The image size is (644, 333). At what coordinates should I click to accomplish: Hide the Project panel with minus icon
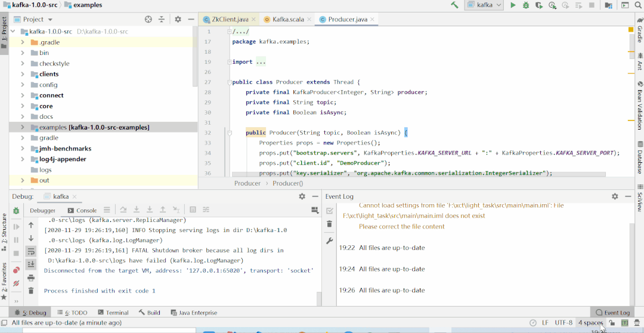point(191,19)
